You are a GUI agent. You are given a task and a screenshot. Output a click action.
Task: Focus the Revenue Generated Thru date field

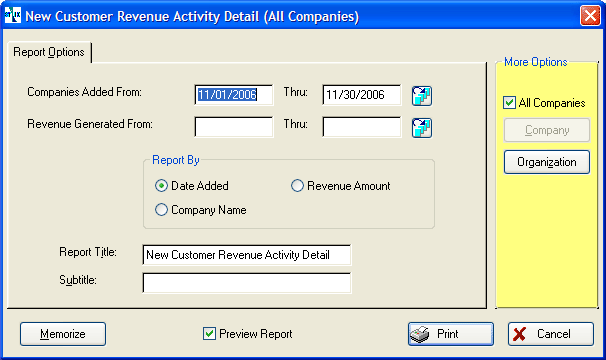362,127
